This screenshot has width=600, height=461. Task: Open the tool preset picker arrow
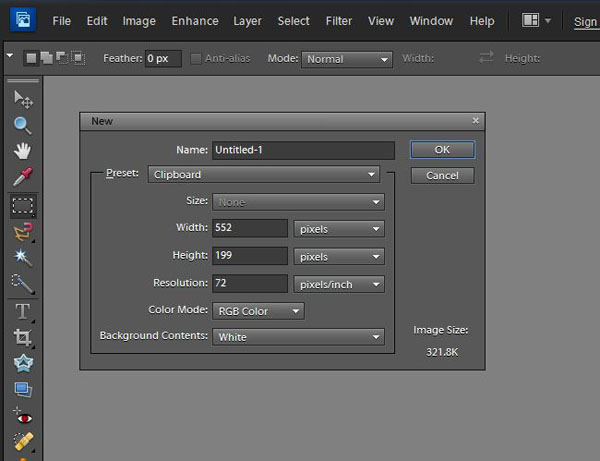point(10,56)
